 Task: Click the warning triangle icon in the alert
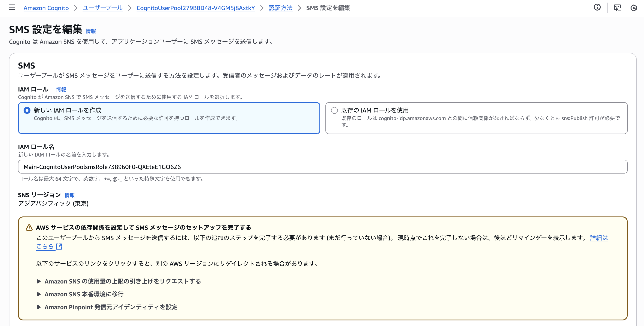[x=29, y=227]
